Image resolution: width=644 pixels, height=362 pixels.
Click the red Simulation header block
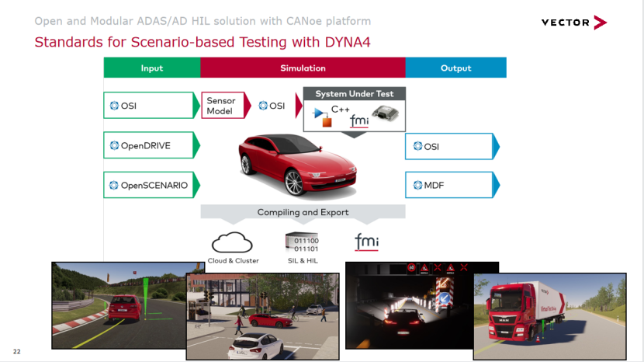point(303,68)
